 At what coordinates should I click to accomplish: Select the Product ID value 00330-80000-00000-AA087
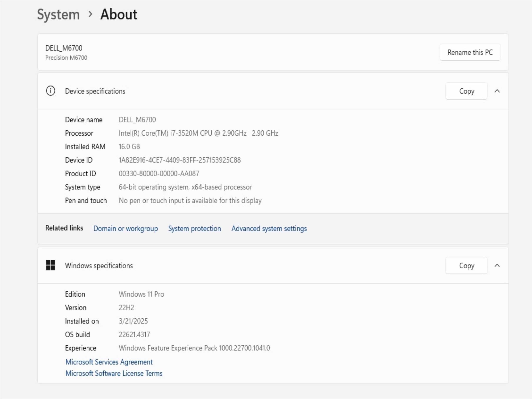(159, 173)
